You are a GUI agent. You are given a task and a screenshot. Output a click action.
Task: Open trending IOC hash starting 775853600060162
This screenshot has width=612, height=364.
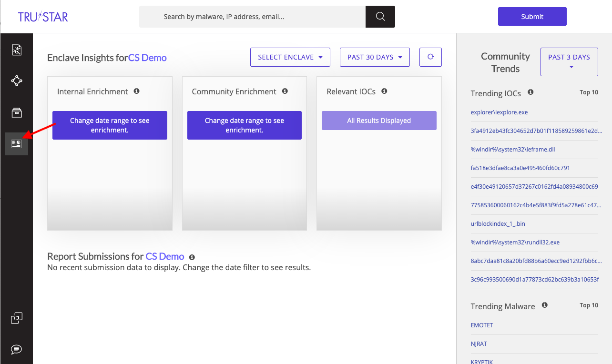(536, 205)
